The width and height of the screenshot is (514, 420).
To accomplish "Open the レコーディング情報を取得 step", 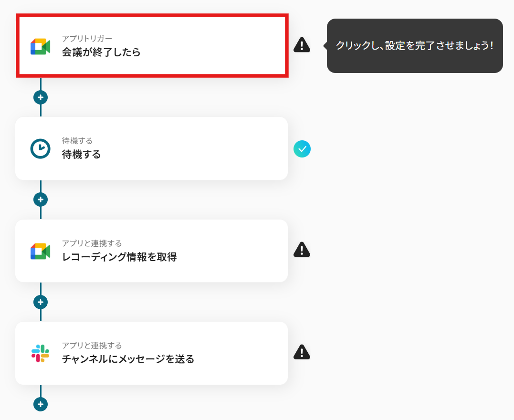I will [151, 251].
